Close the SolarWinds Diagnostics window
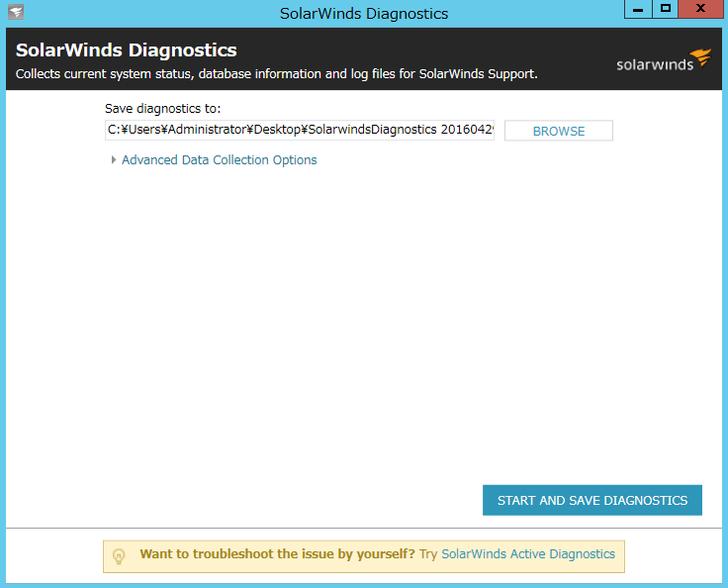 pos(700,9)
